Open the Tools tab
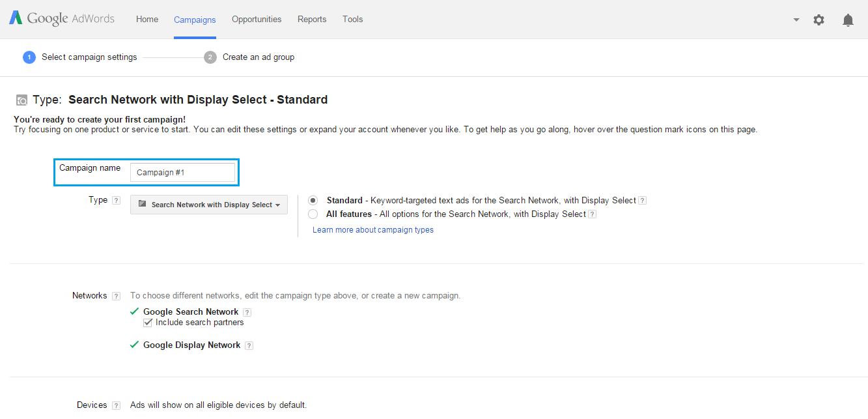The image size is (868, 419). (x=353, y=19)
